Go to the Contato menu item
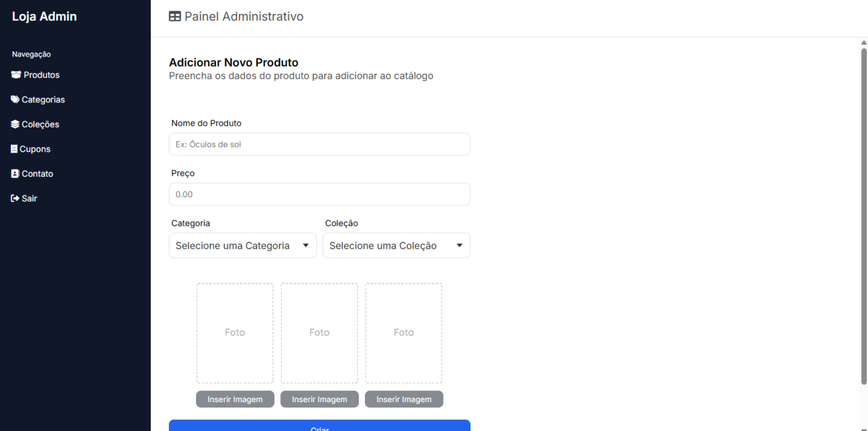The width and height of the screenshot is (868, 431). click(x=37, y=173)
